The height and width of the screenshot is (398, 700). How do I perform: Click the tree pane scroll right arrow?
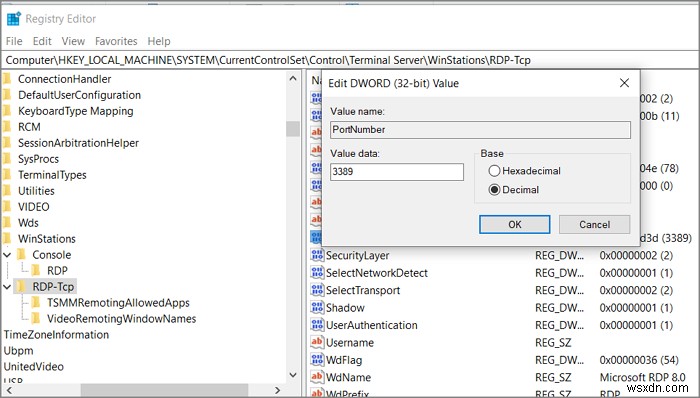pos(278,390)
